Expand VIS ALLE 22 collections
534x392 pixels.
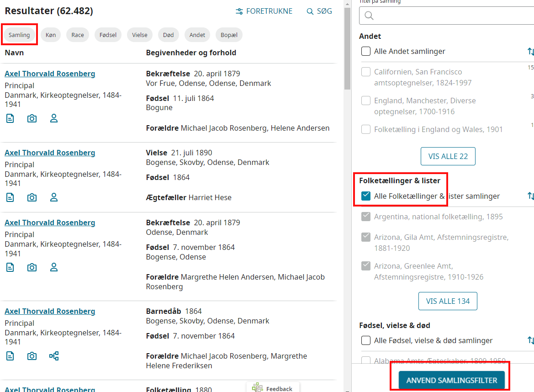click(448, 156)
